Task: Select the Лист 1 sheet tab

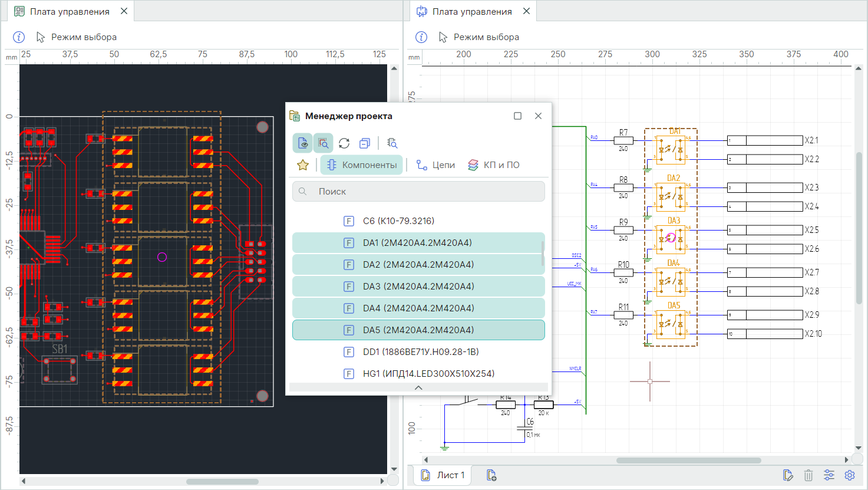Action: pos(443,475)
